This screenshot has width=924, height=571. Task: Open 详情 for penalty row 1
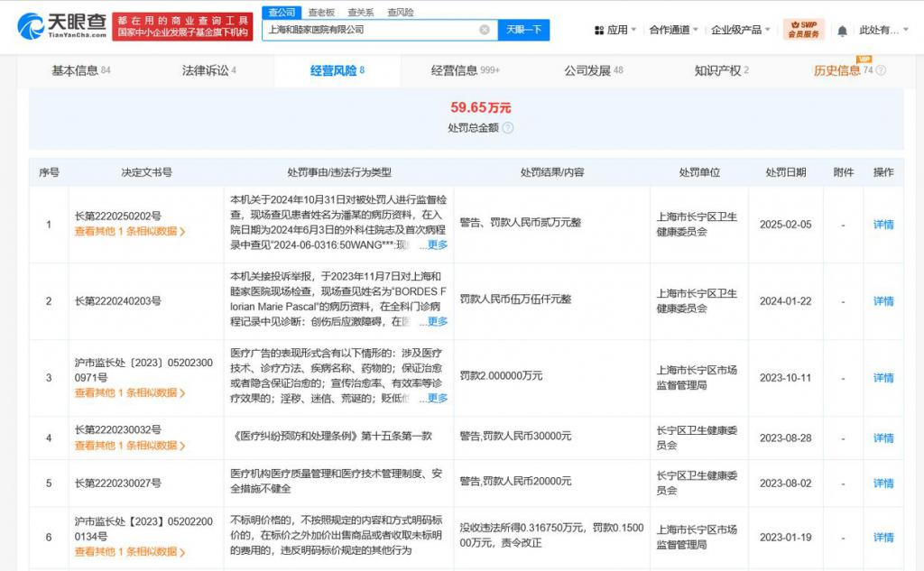click(x=882, y=225)
